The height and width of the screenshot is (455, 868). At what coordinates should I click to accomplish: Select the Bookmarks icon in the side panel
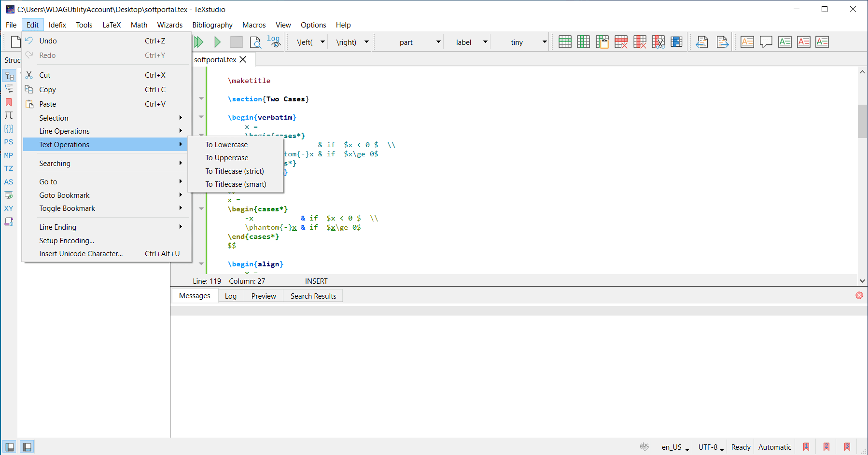(9, 102)
